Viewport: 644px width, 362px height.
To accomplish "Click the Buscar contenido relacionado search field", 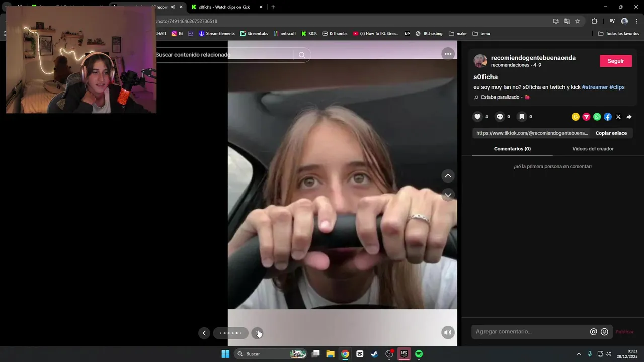I will click(224, 55).
